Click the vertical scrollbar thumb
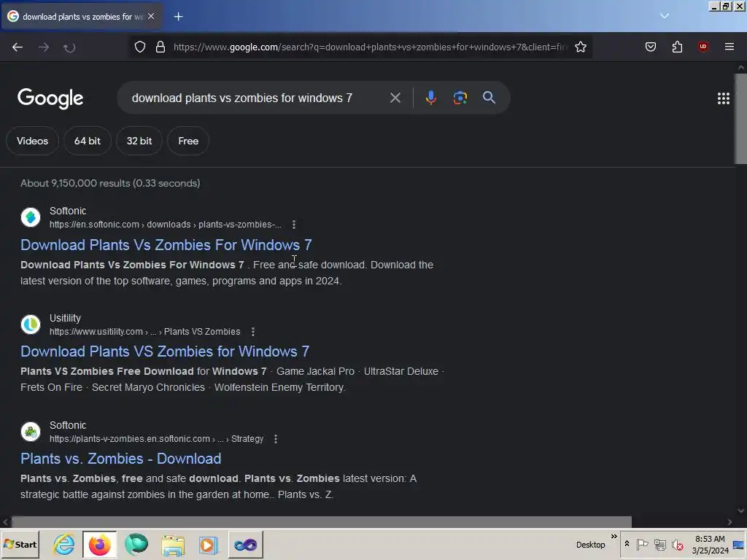The image size is (747, 560). click(741, 119)
